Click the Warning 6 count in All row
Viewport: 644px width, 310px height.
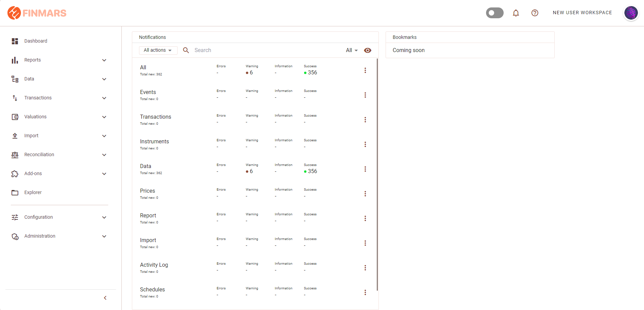click(x=249, y=73)
